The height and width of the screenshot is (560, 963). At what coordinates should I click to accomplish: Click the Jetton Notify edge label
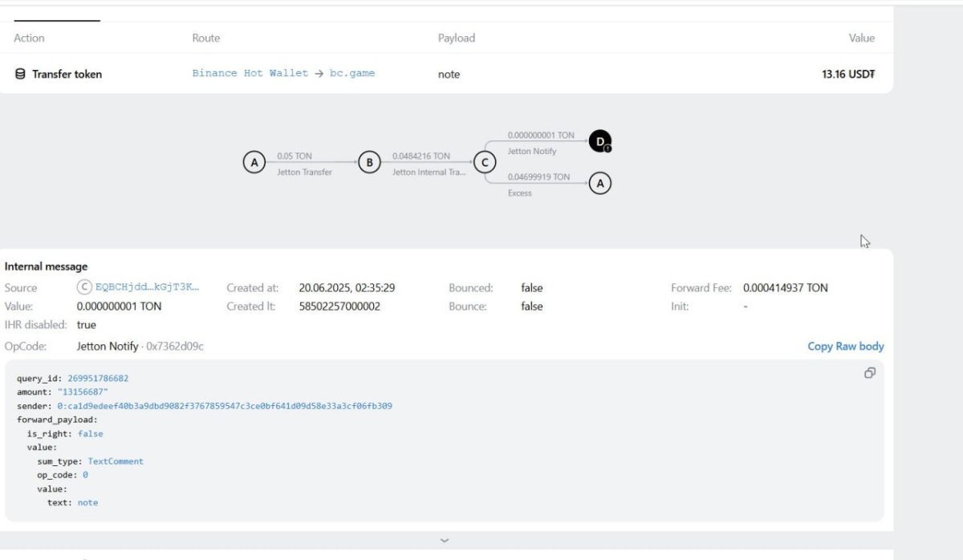(532, 152)
